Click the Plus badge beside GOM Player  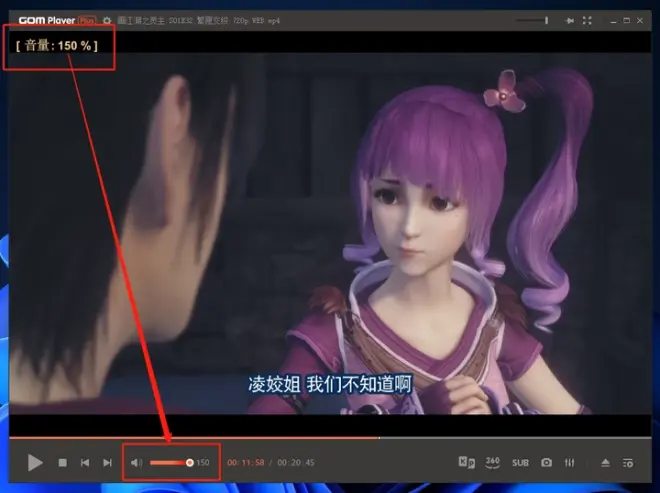pyautogui.click(x=87, y=20)
